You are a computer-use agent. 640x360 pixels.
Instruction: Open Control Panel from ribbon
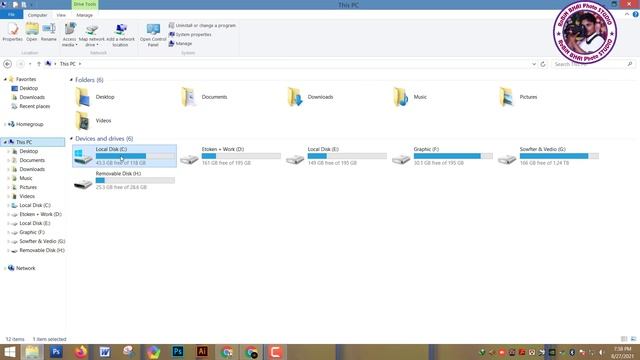(153, 35)
